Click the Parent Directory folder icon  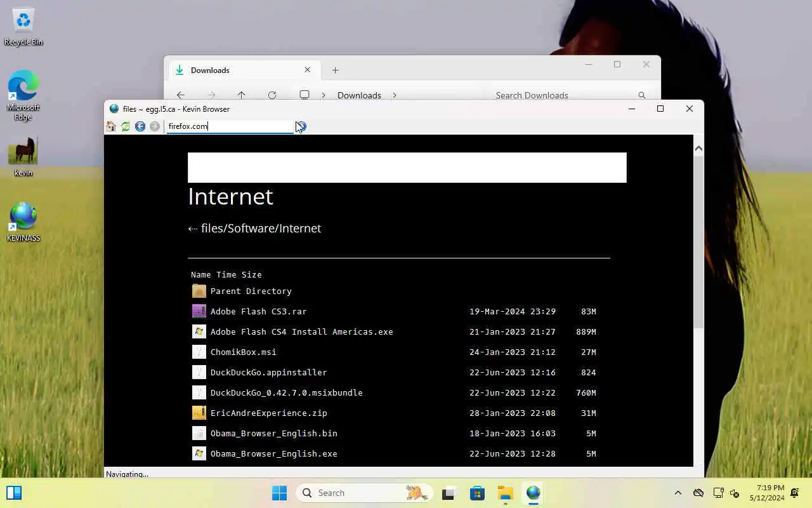click(199, 291)
